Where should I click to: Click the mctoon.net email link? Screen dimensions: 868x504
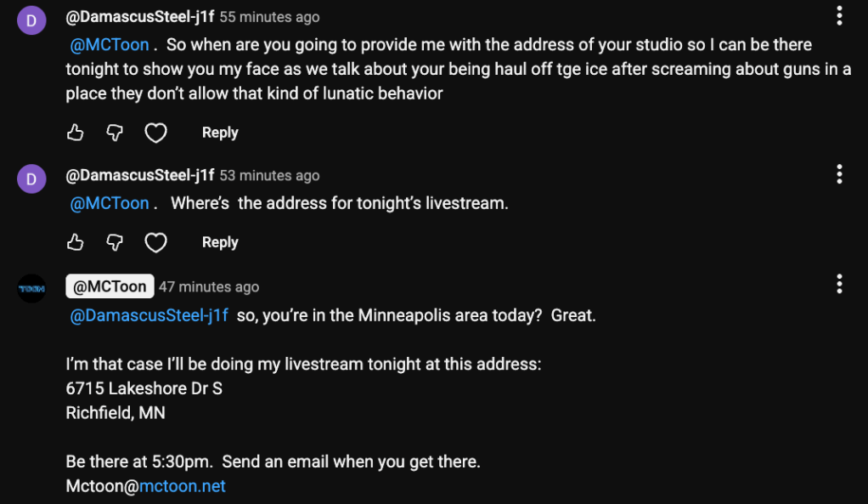183,486
